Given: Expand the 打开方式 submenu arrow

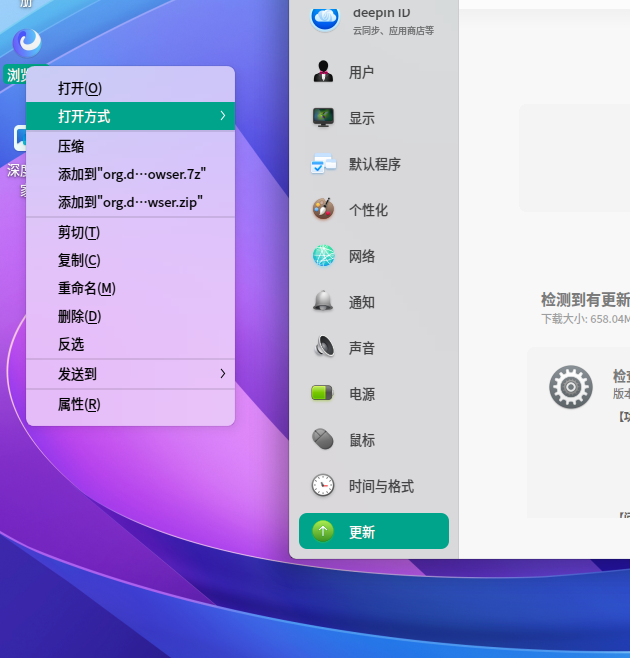Looking at the screenshot, I should 222,116.
